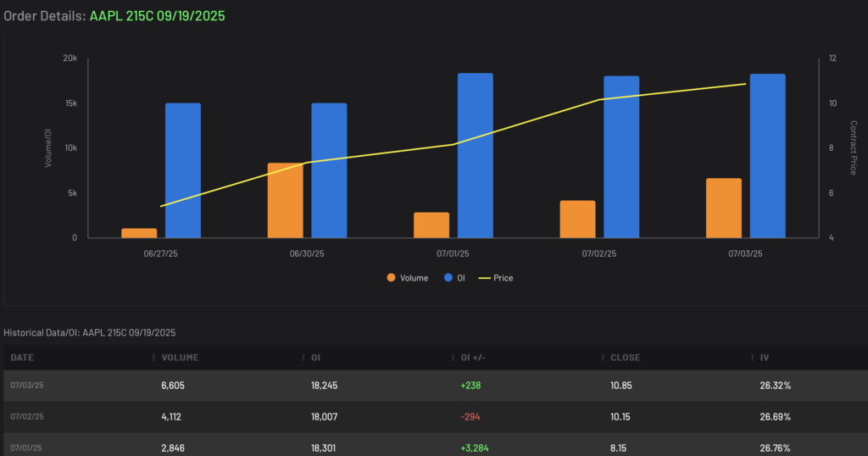
Task: Select the 07/01/25 date cell in the table
Action: coord(26,448)
